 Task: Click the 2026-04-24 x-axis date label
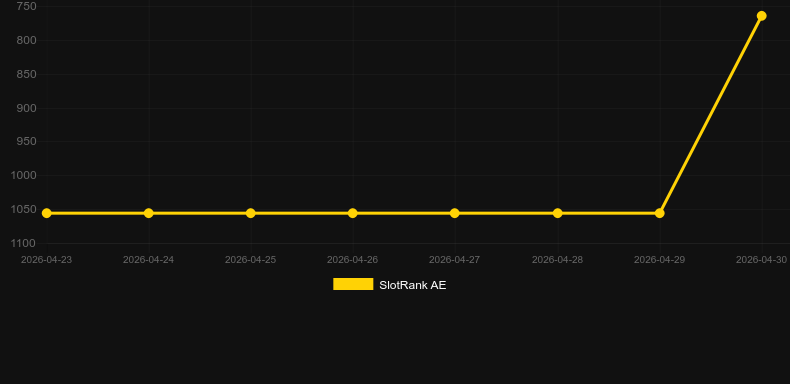point(149,260)
